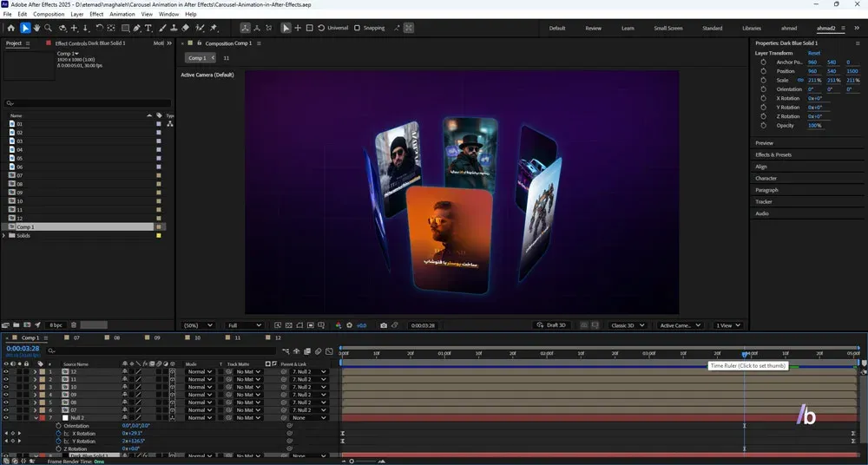Open the show channel color icon
868x465 pixels.
(339, 325)
